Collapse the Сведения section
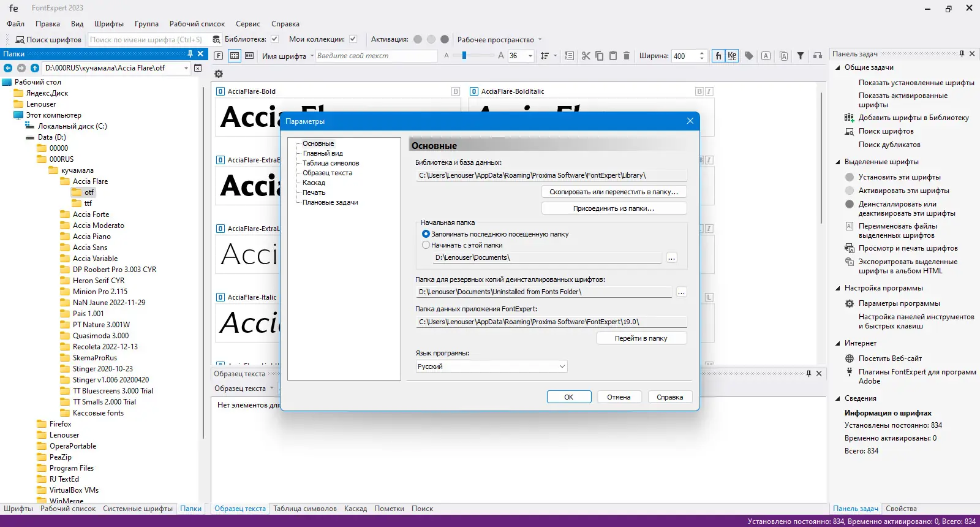The image size is (980, 527). 838,398
